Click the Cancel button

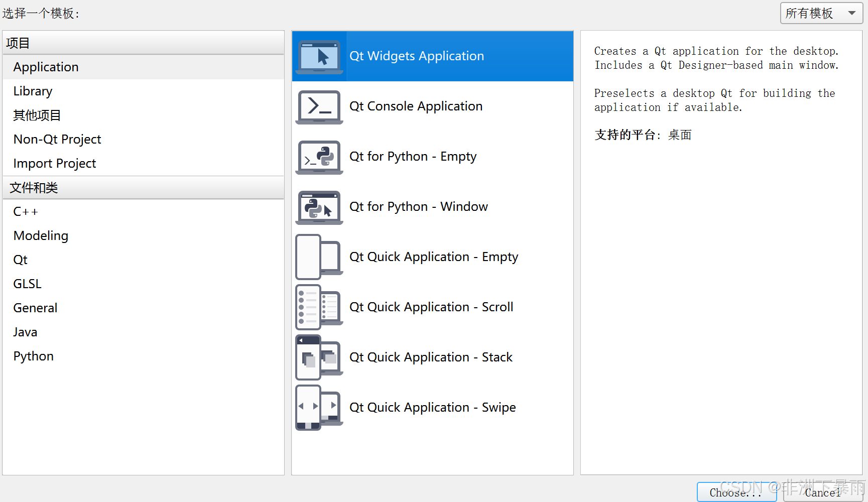(823, 492)
